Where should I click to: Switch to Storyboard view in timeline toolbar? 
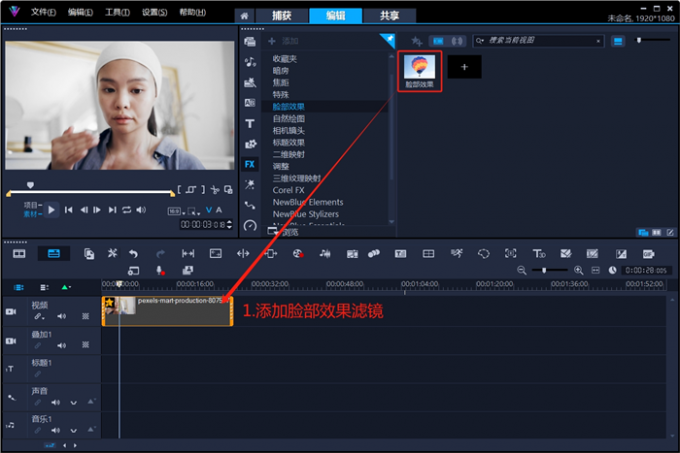click(19, 254)
